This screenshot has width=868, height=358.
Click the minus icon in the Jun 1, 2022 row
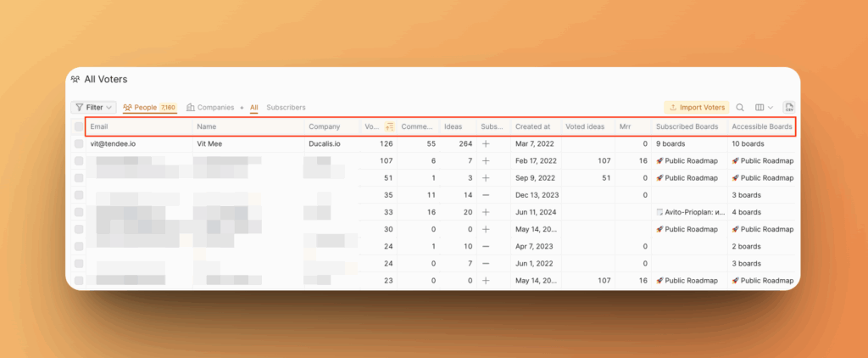tap(486, 264)
